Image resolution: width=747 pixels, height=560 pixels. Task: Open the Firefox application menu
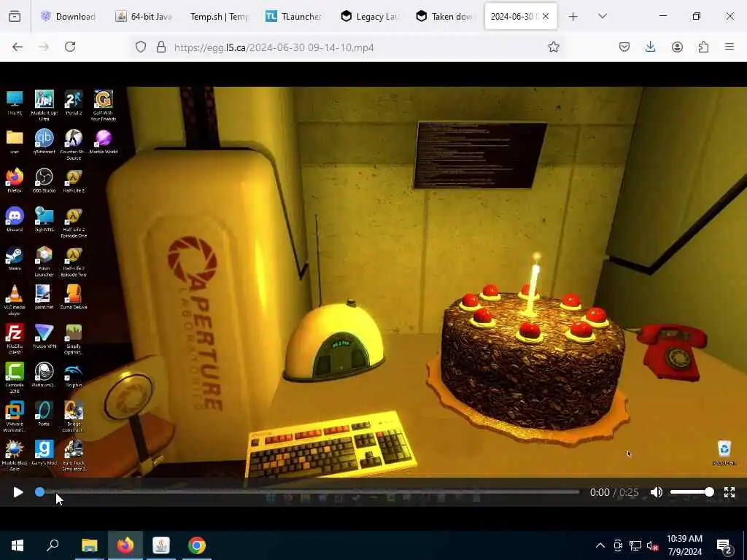729,47
